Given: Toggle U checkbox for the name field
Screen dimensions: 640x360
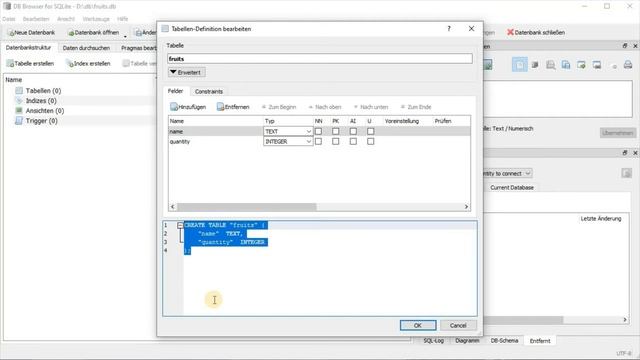Looking at the screenshot, I should pos(371,131).
